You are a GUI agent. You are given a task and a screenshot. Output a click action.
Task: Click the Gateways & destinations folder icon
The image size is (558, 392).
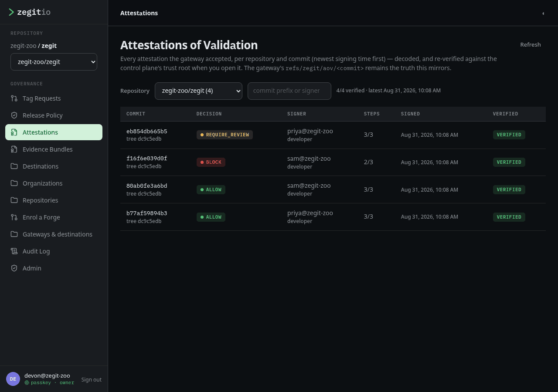coord(14,234)
